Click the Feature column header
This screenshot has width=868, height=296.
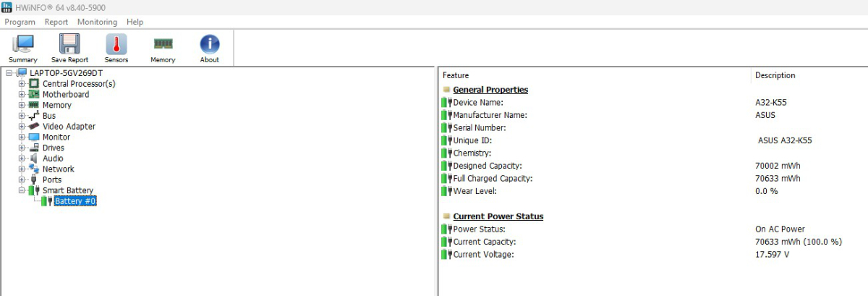click(x=595, y=75)
